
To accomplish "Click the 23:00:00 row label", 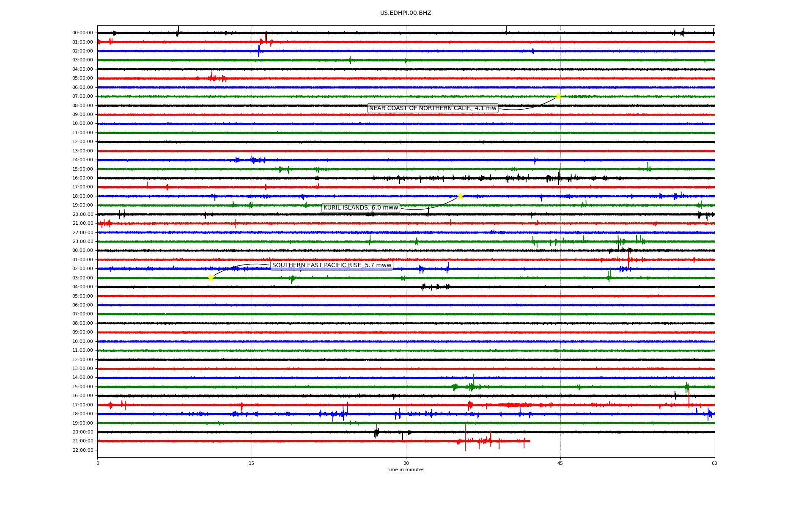I will tap(82, 242).
